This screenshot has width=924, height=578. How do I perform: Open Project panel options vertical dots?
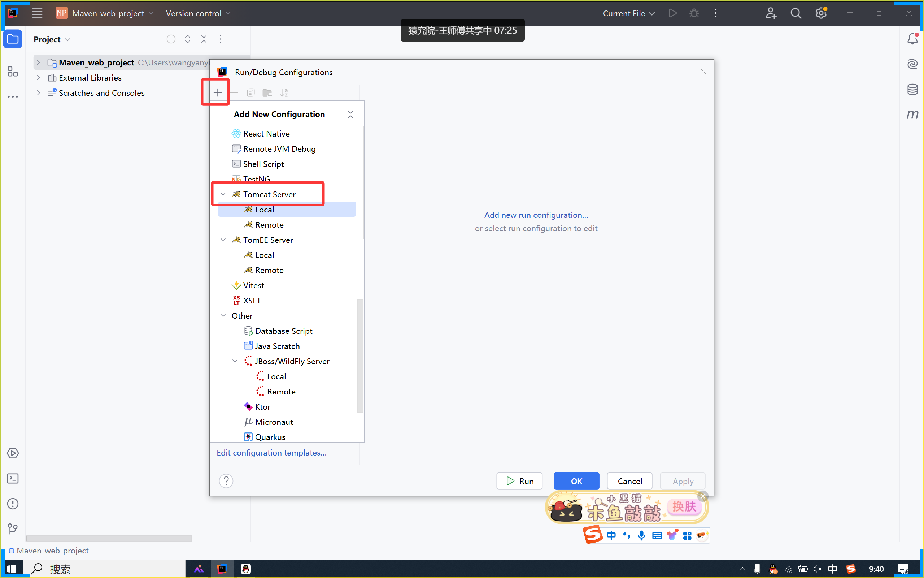point(220,39)
